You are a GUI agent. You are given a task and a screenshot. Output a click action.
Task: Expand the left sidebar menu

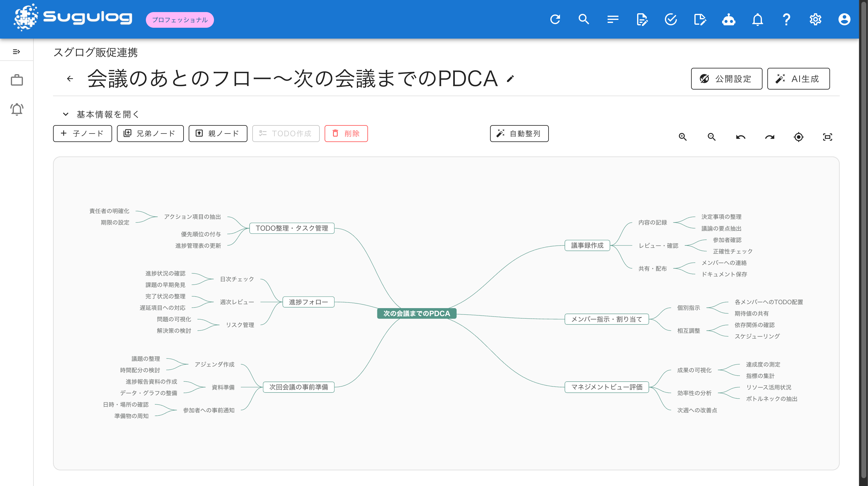[x=17, y=52]
